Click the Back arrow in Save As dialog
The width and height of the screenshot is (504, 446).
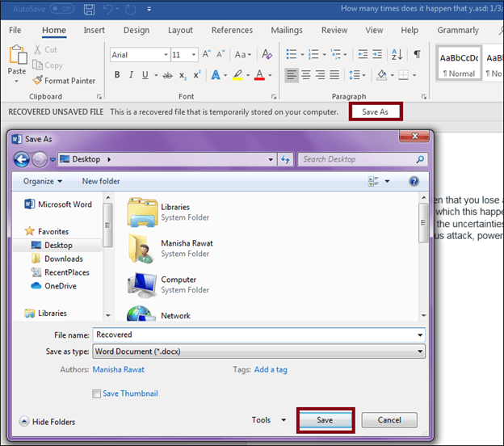click(21, 159)
